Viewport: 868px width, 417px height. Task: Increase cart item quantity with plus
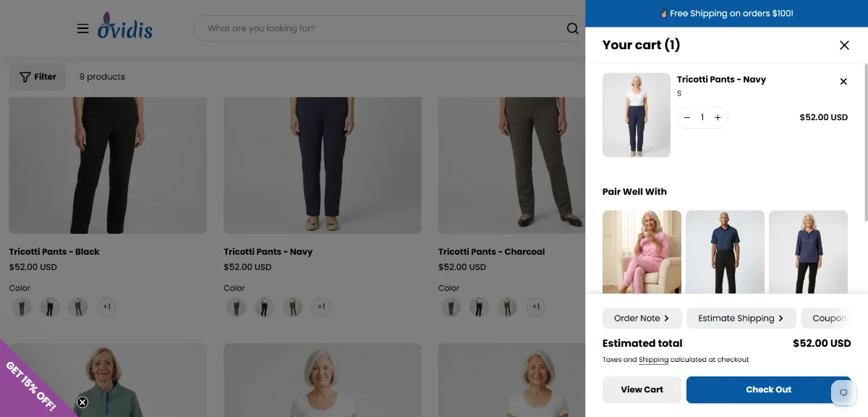(718, 117)
